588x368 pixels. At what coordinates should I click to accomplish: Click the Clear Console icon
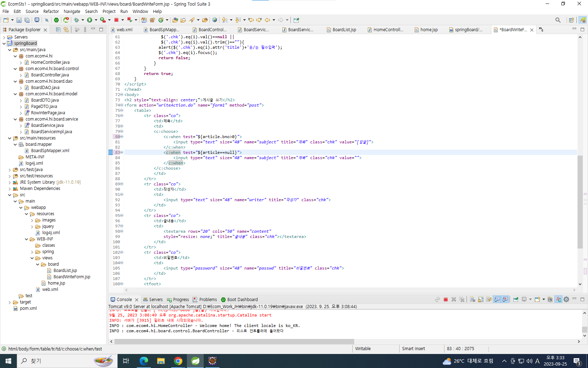click(472, 299)
